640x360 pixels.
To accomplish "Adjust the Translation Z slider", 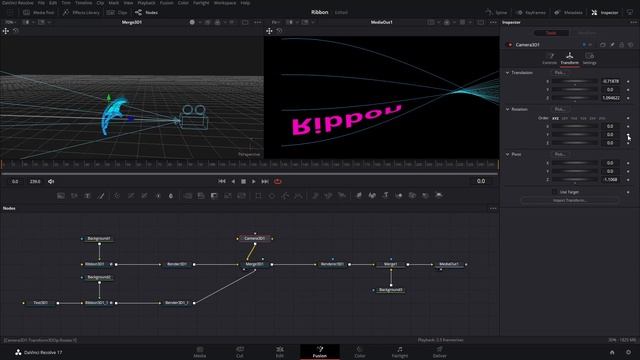I will 575,98.
